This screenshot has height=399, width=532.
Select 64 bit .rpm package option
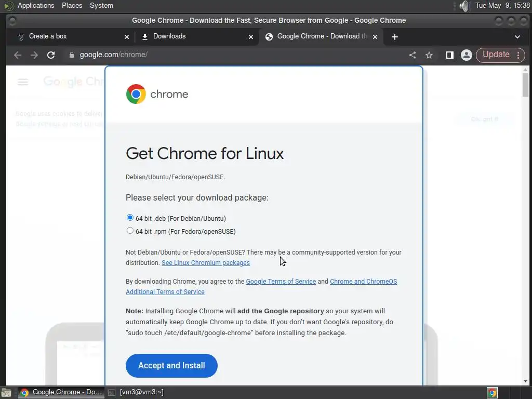pyautogui.click(x=130, y=231)
